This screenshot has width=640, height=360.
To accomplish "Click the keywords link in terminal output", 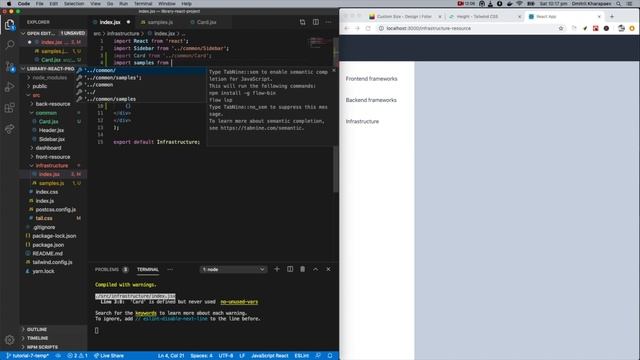I will [x=146, y=313].
